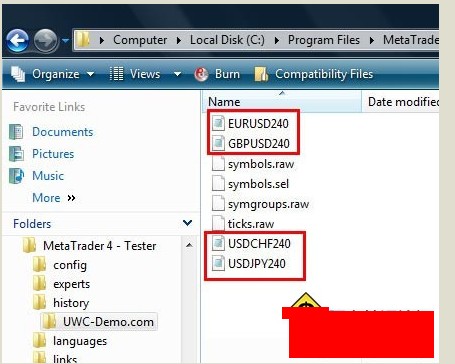Select the symgroups.raw file
The height and width of the screenshot is (364, 455).
[268, 204]
